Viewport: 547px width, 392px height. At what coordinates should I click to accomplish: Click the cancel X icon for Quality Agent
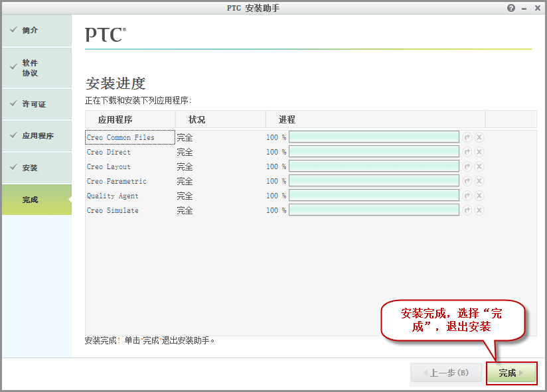tap(479, 196)
